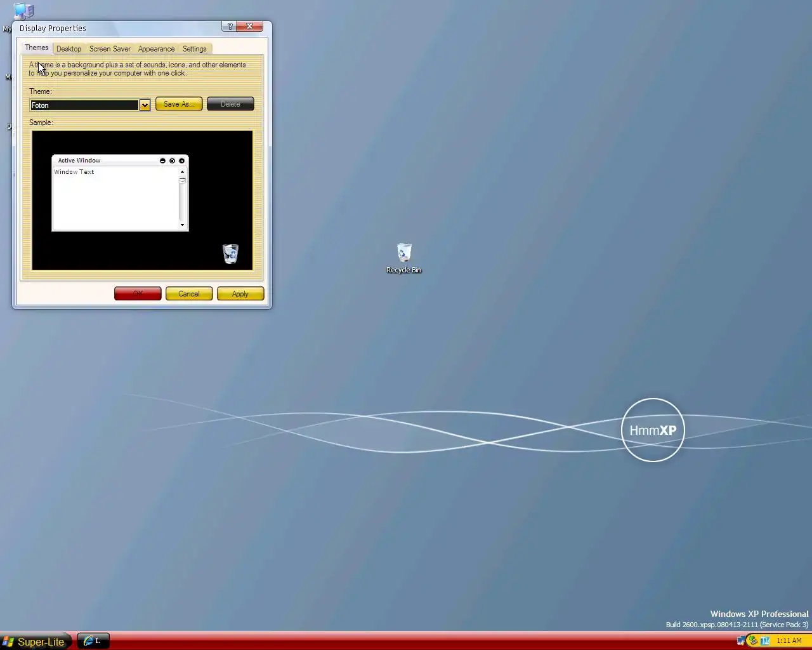Image resolution: width=812 pixels, height=650 pixels.
Task: Click the Save As... button
Action: [179, 104]
